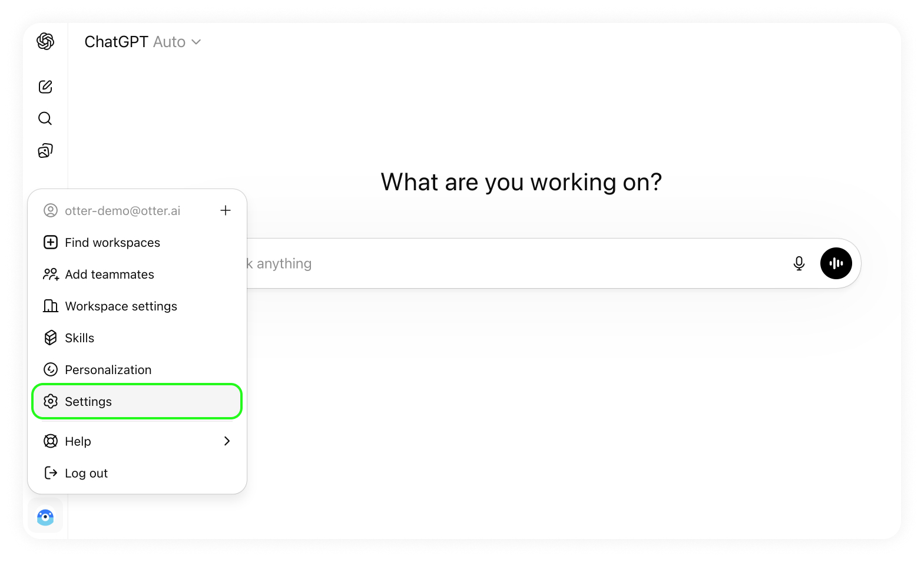This screenshot has width=924, height=562.
Task: Open the image library icon in sidebar
Action: (x=45, y=151)
